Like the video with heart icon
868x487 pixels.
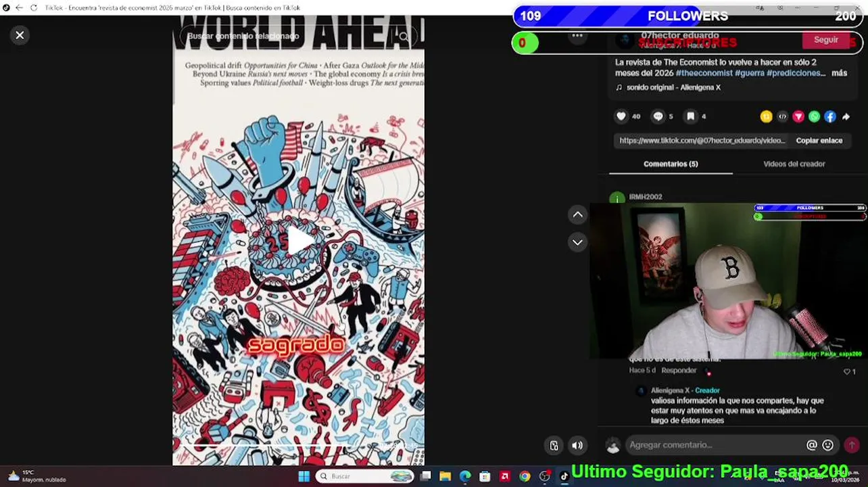click(621, 116)
